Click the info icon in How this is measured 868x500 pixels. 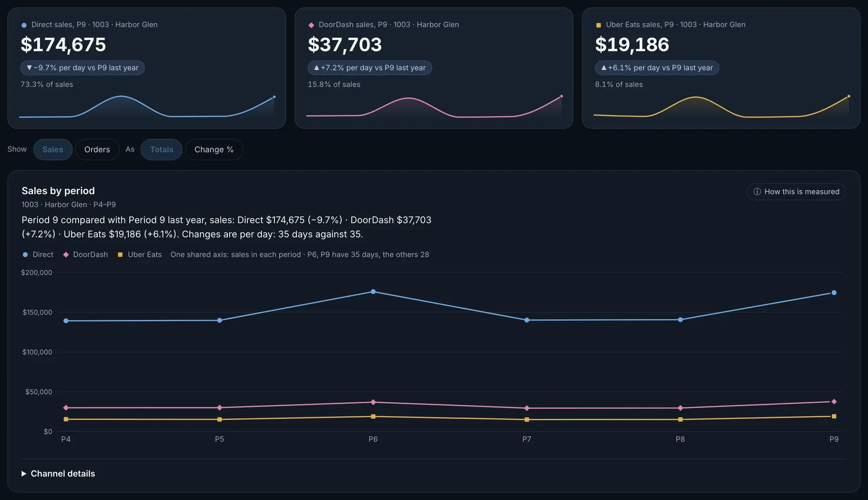[757, 191]
